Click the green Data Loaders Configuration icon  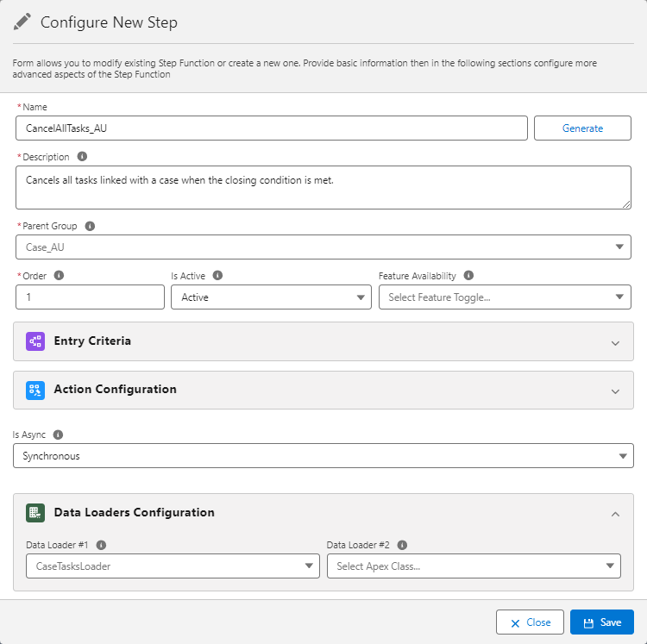pos(35,513)
